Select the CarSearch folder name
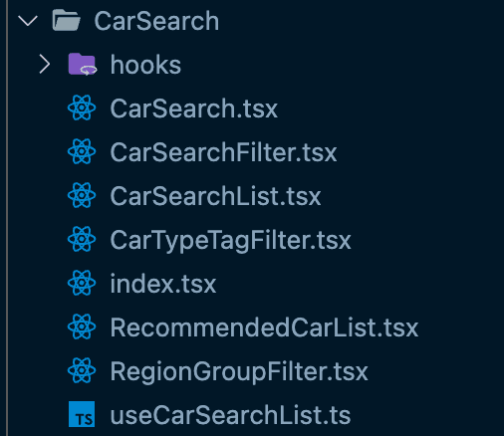 (x=156, y=21)
